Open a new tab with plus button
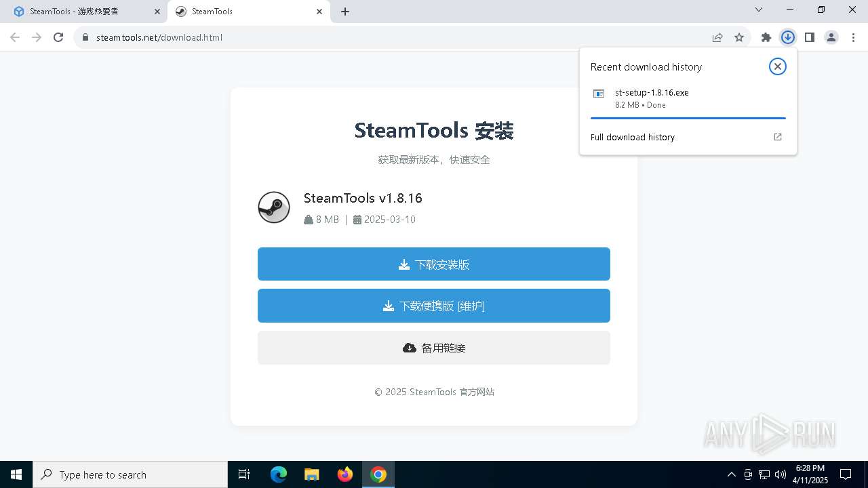 pyautogui.click(x=345, y=12)
